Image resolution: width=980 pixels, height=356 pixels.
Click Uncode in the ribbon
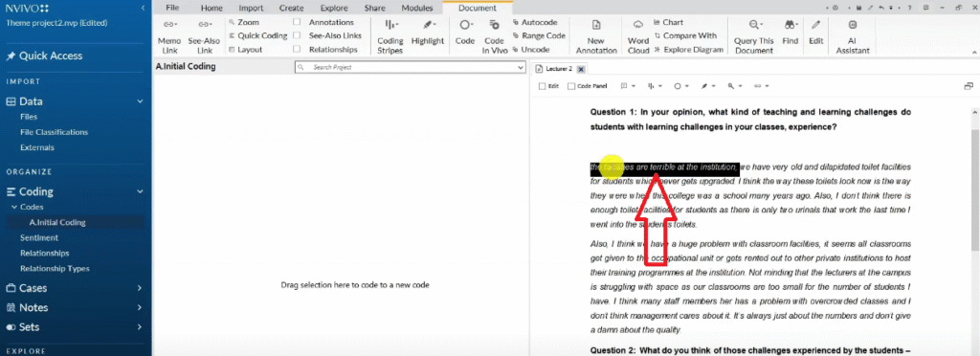pos(530,50)
